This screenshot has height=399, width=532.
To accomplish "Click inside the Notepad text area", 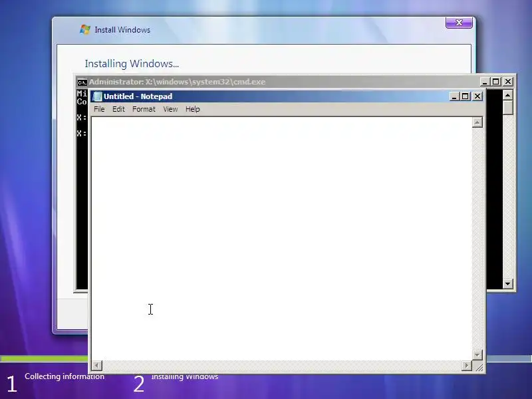I will tap(281, 239).
